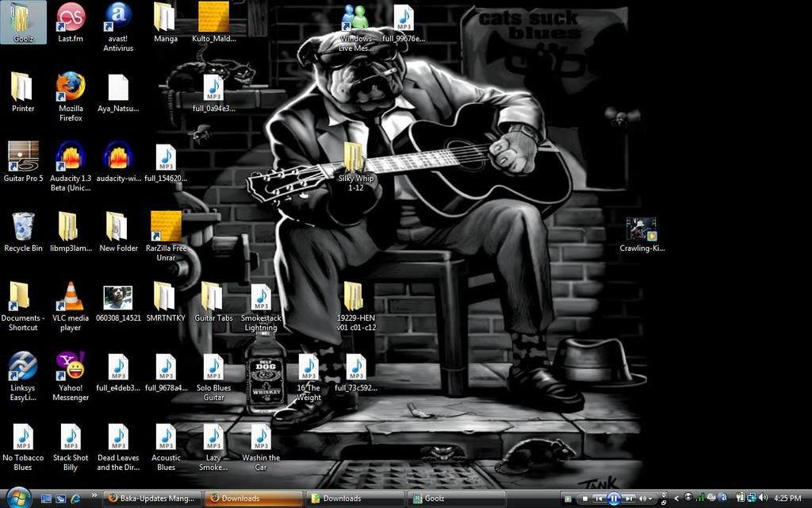Image resolution: width=812 pixels, height=508 pixels.
Task: Select the Audacity 1.3 Beta shortcut
Action: (x=71, y=166)
